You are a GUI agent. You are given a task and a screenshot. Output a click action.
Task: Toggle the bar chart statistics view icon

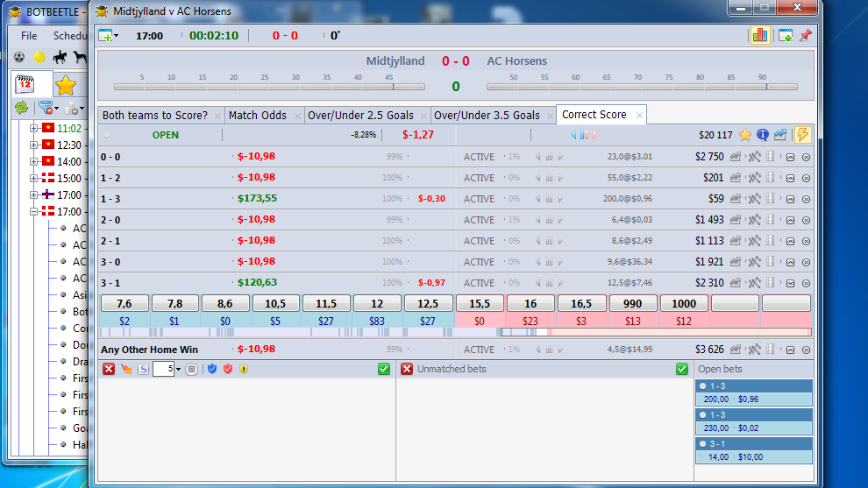click(759, 35)
